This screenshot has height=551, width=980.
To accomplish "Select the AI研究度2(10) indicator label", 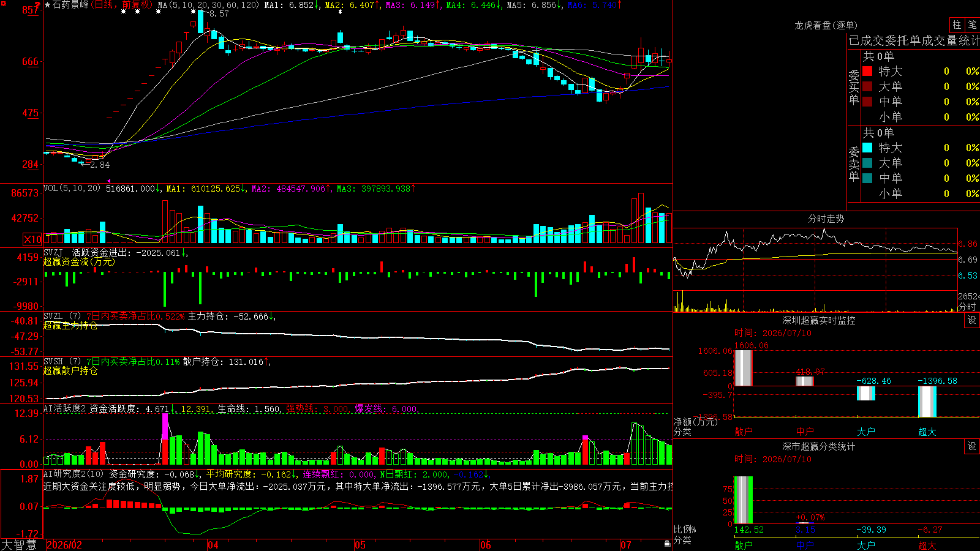I will click(73, 474).
